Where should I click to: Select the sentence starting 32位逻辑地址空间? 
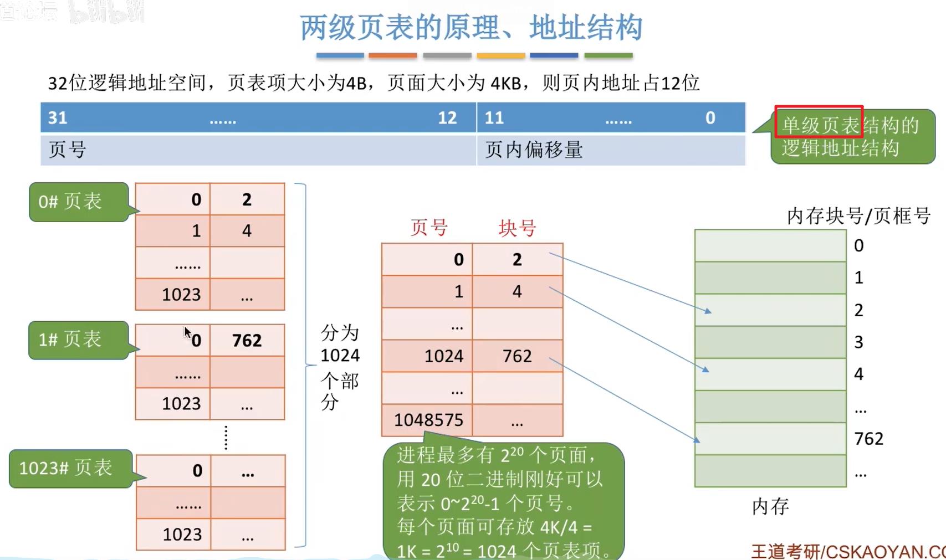point(374,83)
